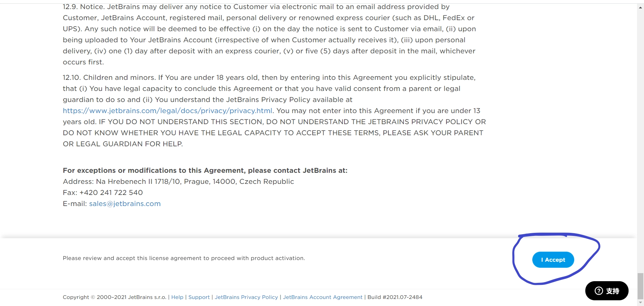The image size is (644, 306).
Task: Click the scrollbar up arrow
Action: [x=640, y=7]
